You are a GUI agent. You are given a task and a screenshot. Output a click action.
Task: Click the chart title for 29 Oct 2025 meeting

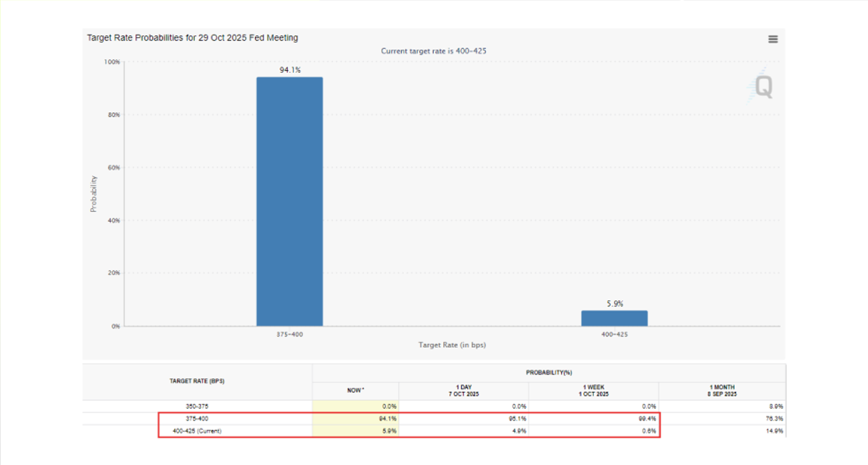coord(192,38)
